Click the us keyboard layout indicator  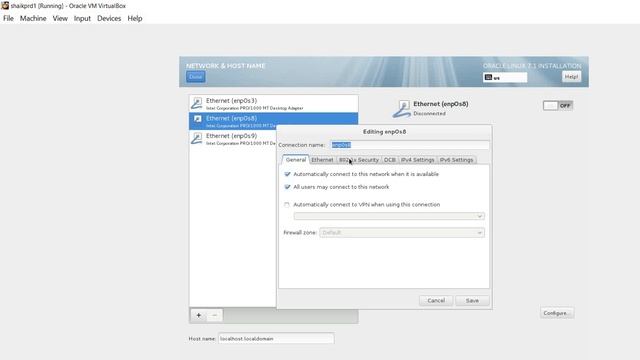click(505, 77)
